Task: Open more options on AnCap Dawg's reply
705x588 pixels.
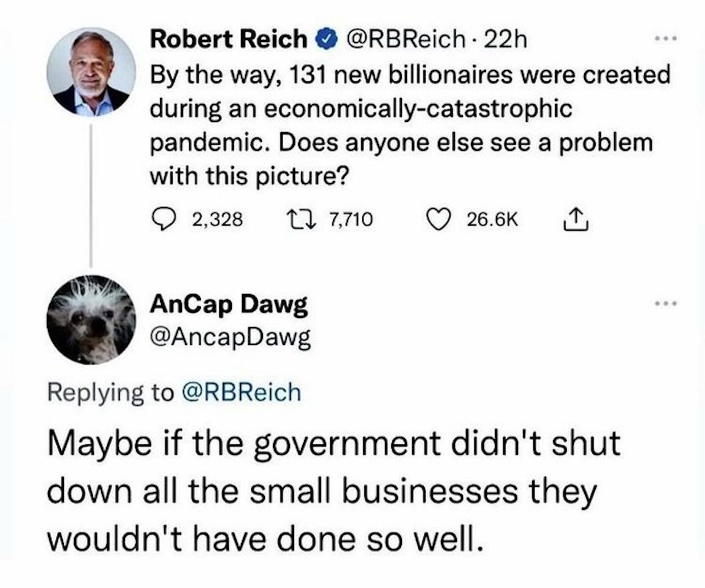Action: (x=667, y=304)
